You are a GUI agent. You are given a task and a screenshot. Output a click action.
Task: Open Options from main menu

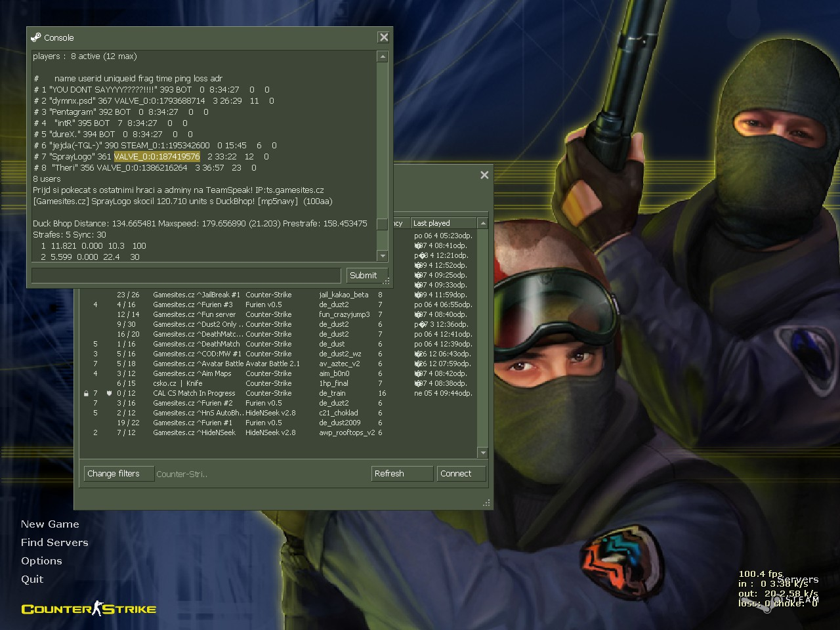[x=41, y=561]
